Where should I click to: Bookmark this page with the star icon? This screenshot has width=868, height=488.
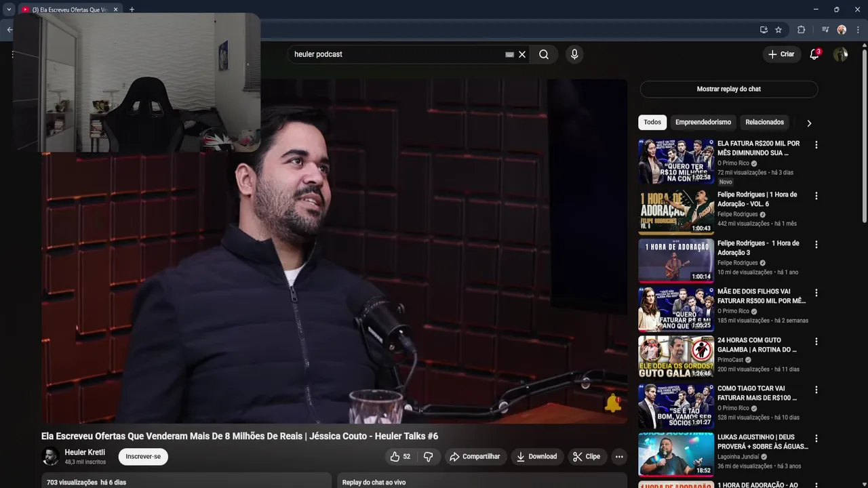tap(778, 30)
